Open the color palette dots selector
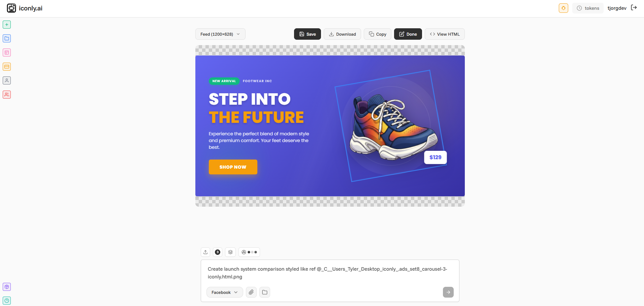The image size is (644, 306). point(249,252)
